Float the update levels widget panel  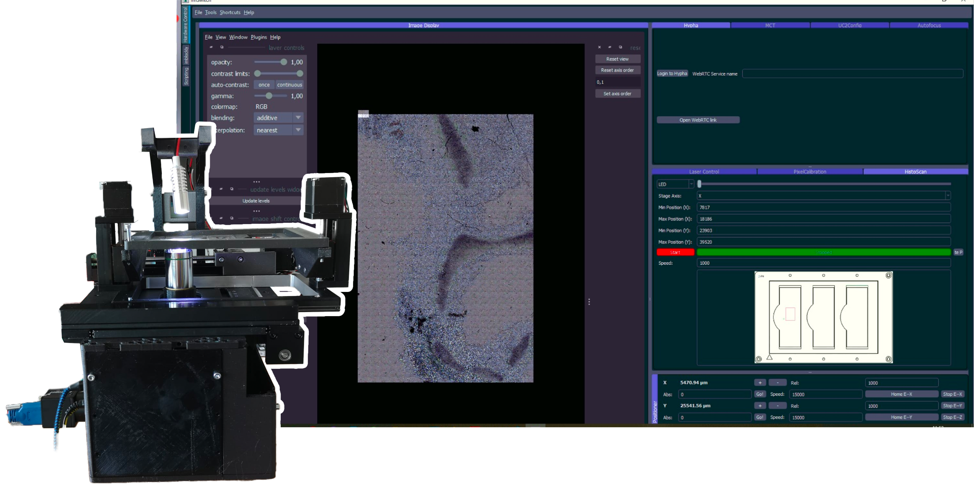coord(232,189)
